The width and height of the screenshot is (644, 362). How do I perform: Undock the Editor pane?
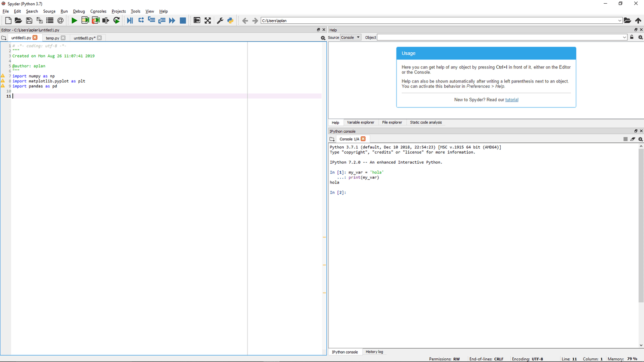(318, 29)
